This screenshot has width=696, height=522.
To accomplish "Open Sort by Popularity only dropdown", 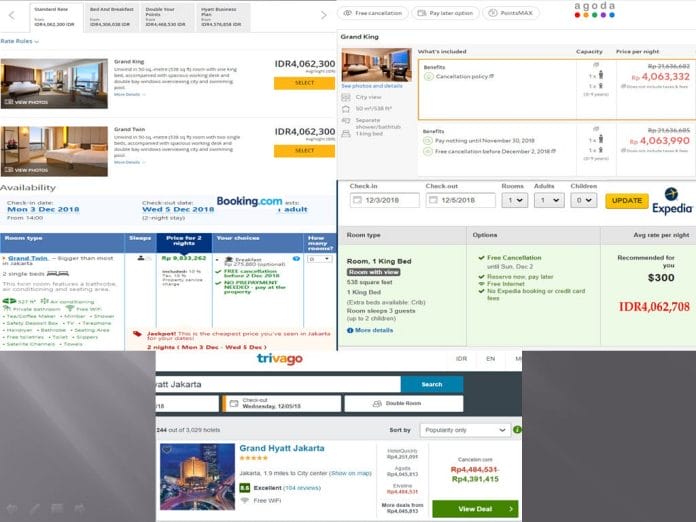I will (x=464, y=430).
